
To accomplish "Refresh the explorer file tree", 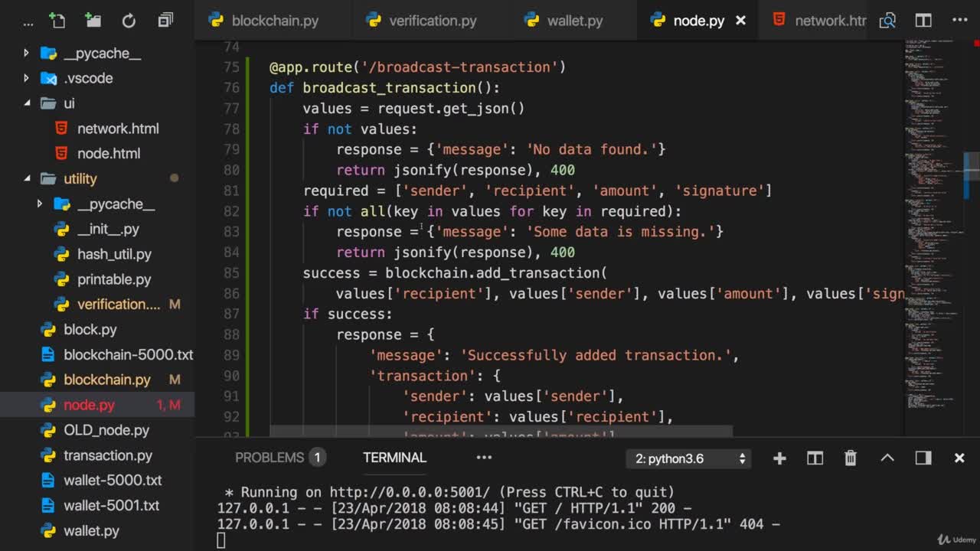I will pos(129,21).
